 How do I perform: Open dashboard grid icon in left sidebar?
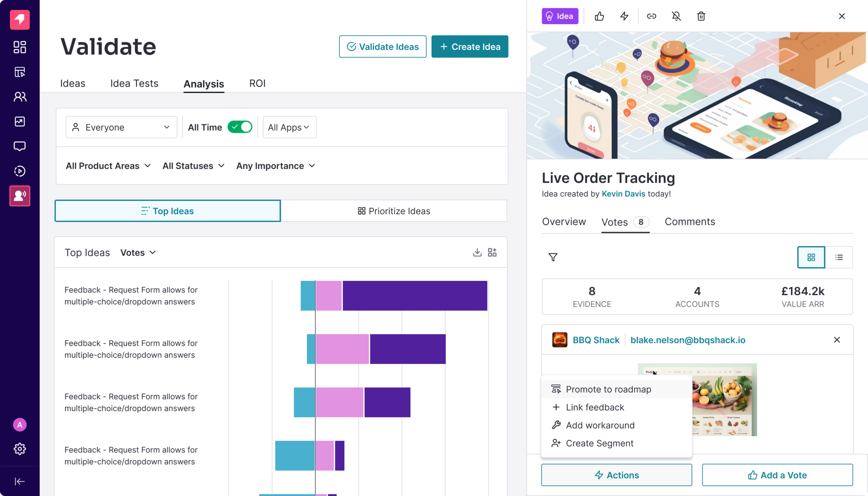(x=20, y=47)
